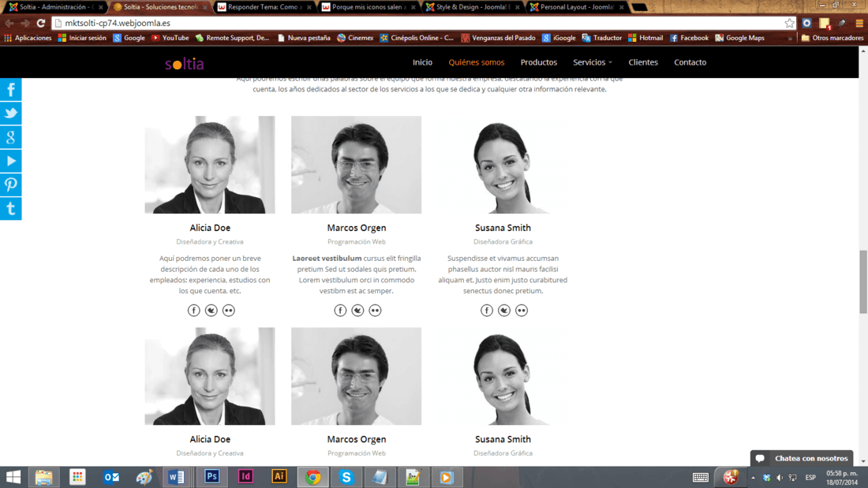Click Marcos Orgen's Facebook circle icon

coord(340,311)
